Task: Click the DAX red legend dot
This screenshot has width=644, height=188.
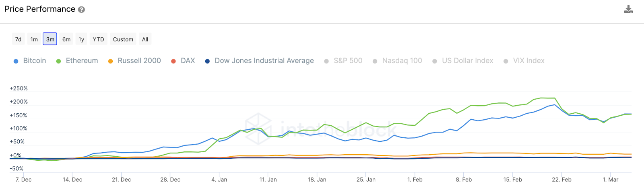Action: [x=173, y=61]
